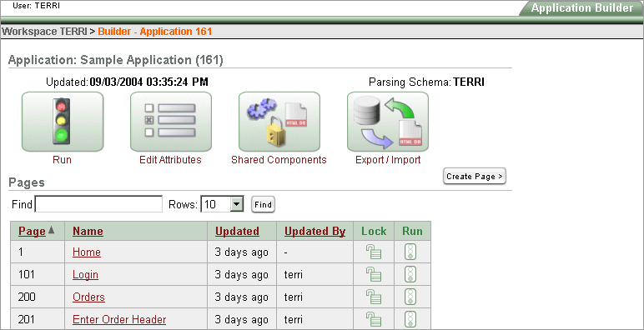The width and height of the screenshot is (644, 330).
Task: Click the Run column header
Action: coord(412,231)
